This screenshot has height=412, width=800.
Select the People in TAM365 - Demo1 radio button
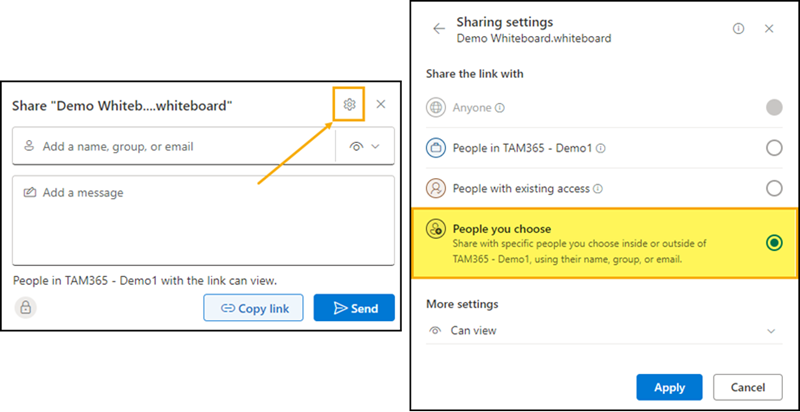click(773, 148)
